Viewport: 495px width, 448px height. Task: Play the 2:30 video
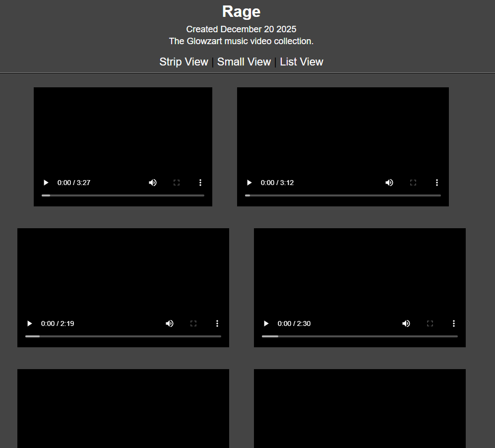[x=266, y=323]
